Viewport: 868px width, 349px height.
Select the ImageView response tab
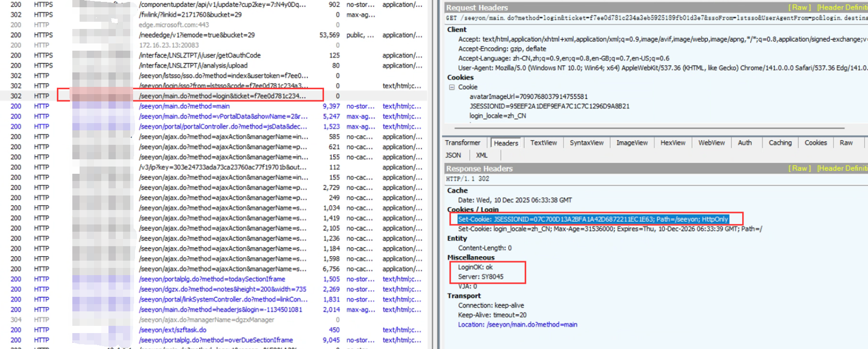click(632, 143)
